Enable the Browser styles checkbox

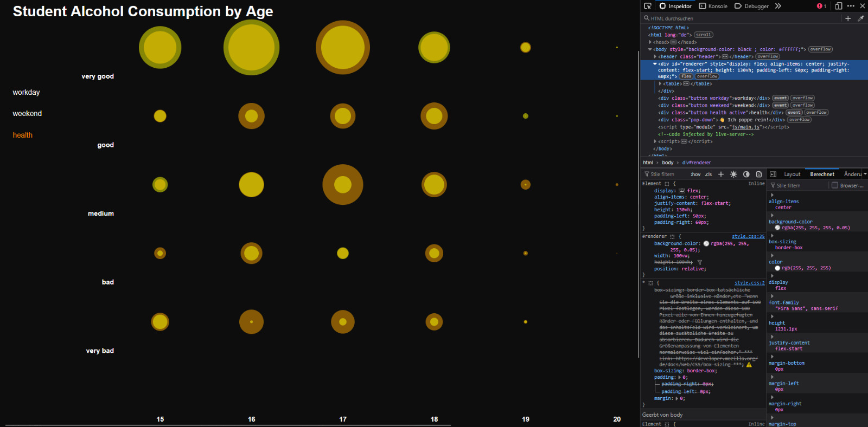(x=835, y=185)
